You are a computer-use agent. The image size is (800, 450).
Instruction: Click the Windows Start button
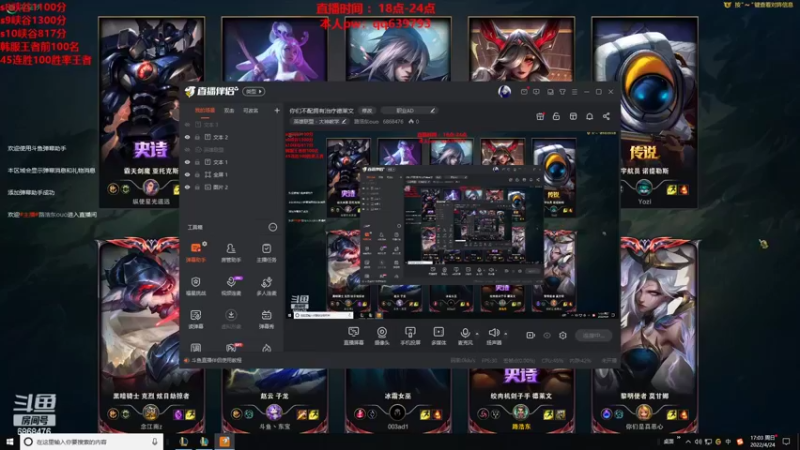(x=10, y=441)
